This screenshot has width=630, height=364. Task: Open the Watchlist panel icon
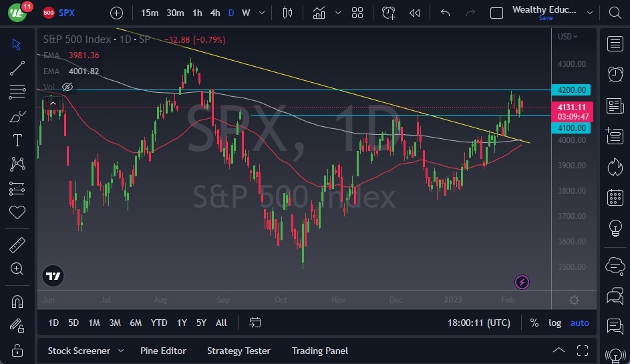615,44
